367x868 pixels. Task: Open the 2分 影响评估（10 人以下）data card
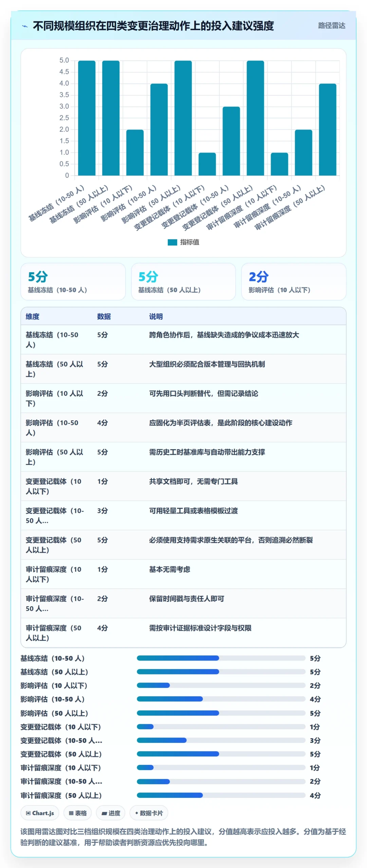[294, 282]
